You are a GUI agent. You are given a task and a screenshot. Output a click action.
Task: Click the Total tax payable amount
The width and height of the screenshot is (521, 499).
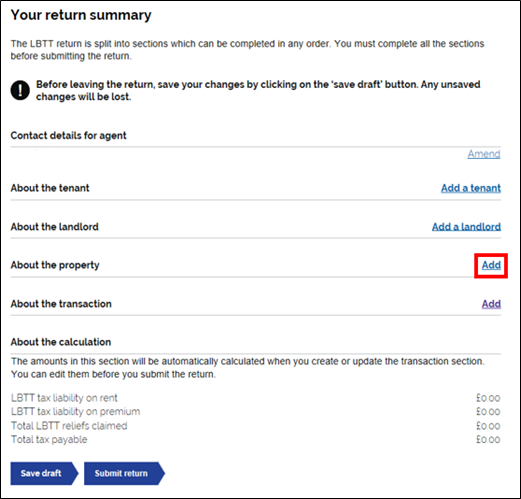point(488,440)
